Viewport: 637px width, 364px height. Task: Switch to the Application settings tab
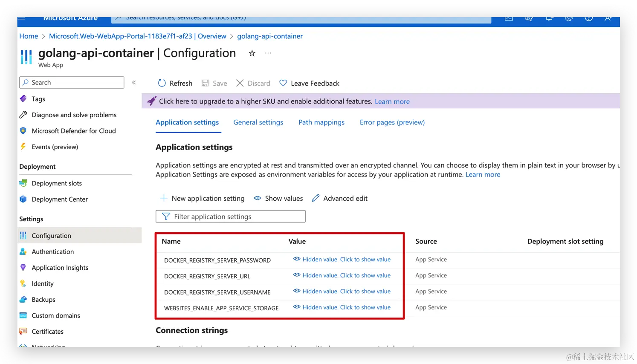tap(187, 122)
